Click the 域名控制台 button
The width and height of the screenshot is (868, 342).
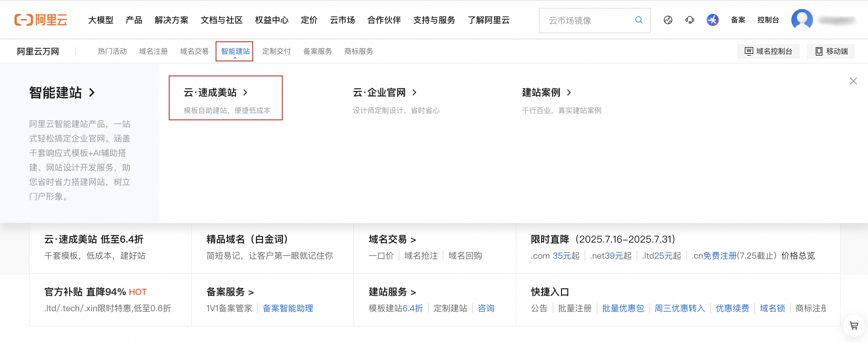768,51
